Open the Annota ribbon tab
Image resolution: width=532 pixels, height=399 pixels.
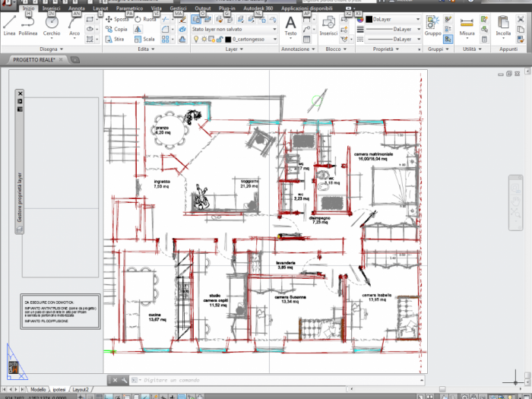pos(77,8)
